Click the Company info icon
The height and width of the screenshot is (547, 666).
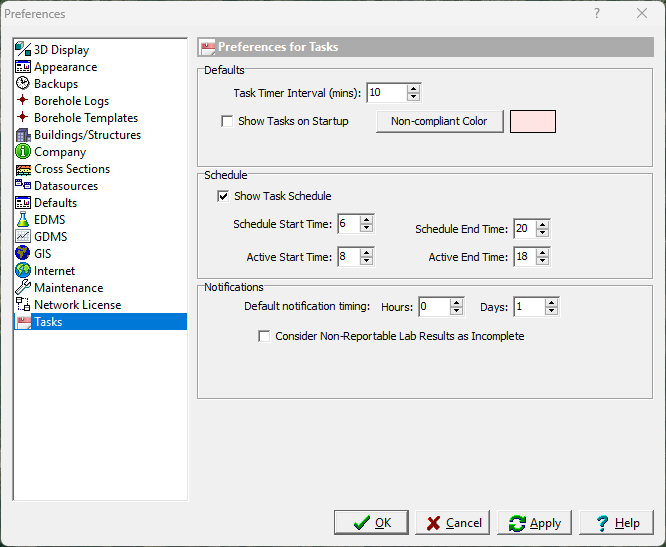(x=23, y=152)
